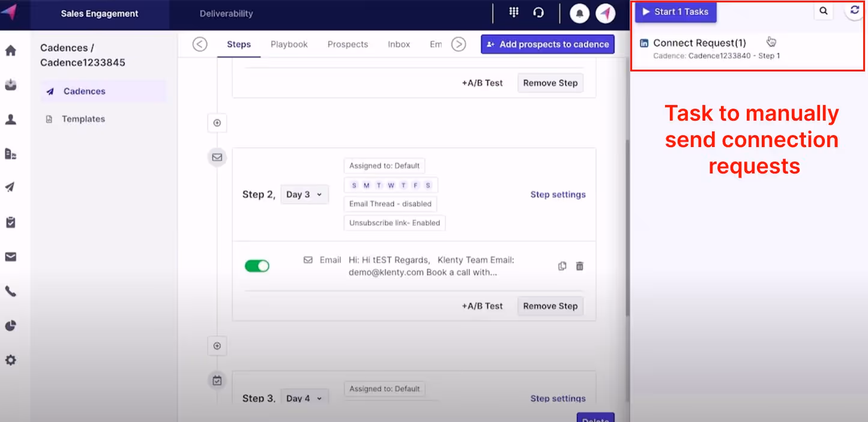
Task: Switch to the Prospects tab
Action: pos(348,44)
